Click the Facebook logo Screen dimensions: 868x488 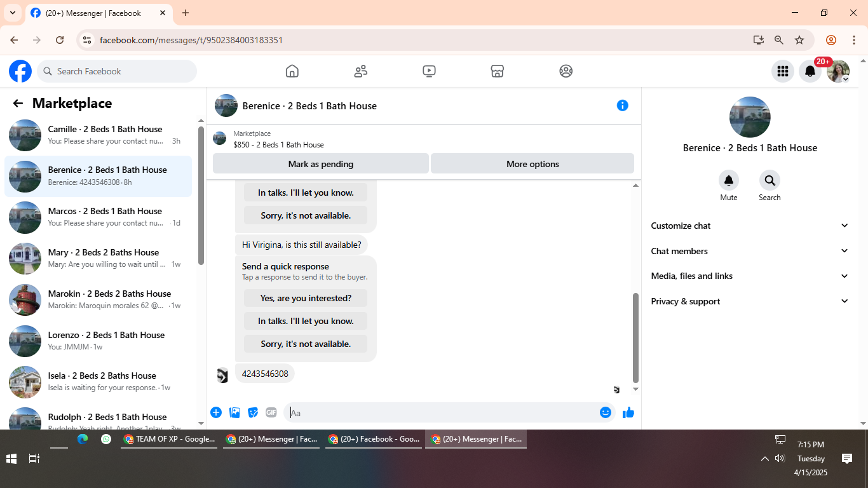click(20, 71)
